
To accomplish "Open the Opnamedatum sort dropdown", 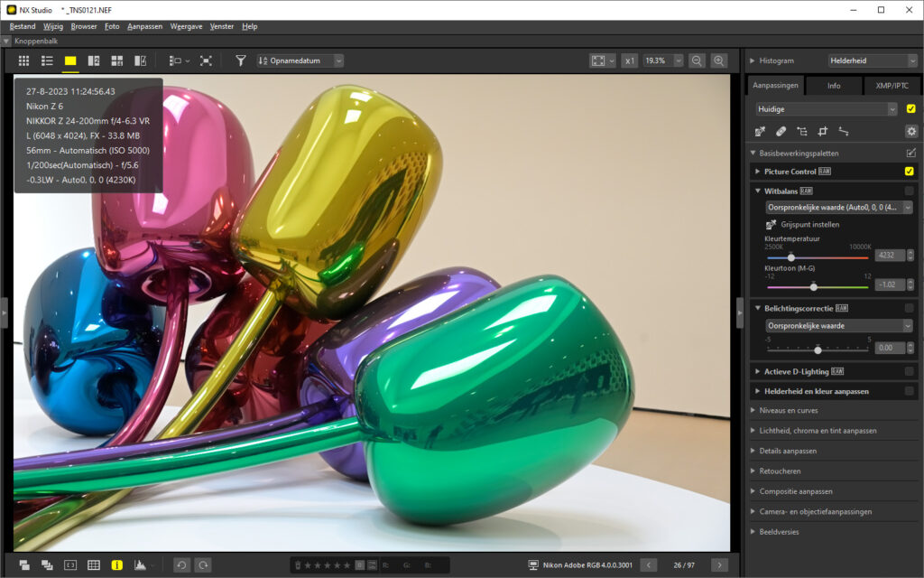I will (300, 61).
